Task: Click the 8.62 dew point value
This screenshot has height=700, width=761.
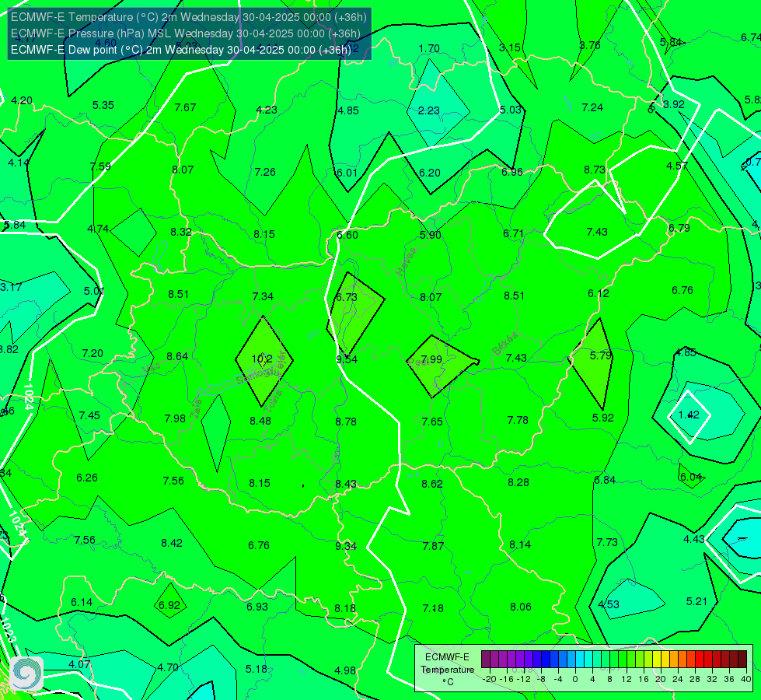Action: click(432, 483)
